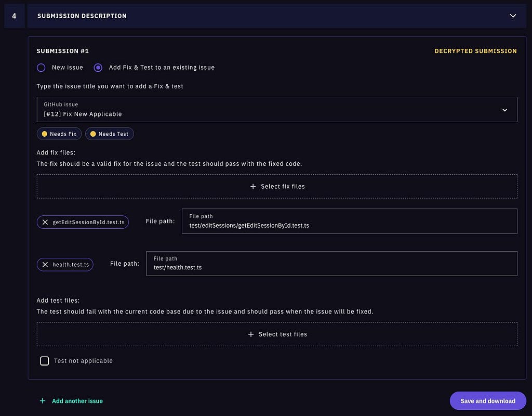532x416 pixels.
Task: Collapse the Submission Description section chevron
Action: 513,16
